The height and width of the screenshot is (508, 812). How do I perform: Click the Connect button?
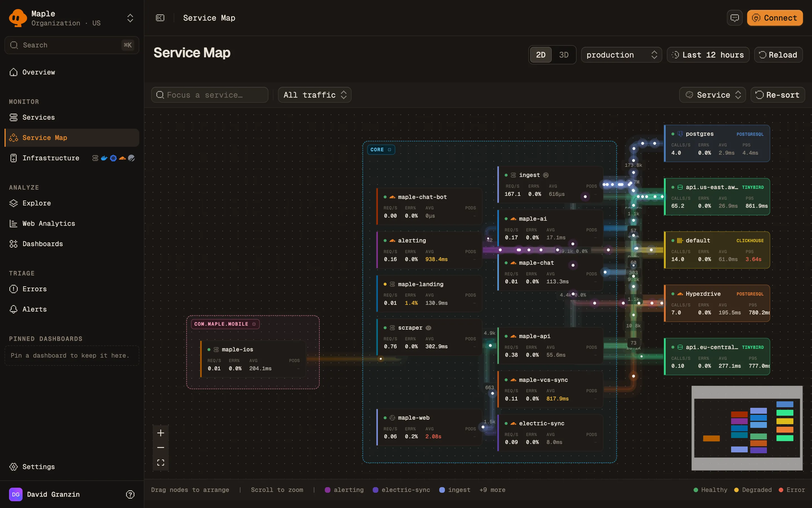(x=775, y=18)
